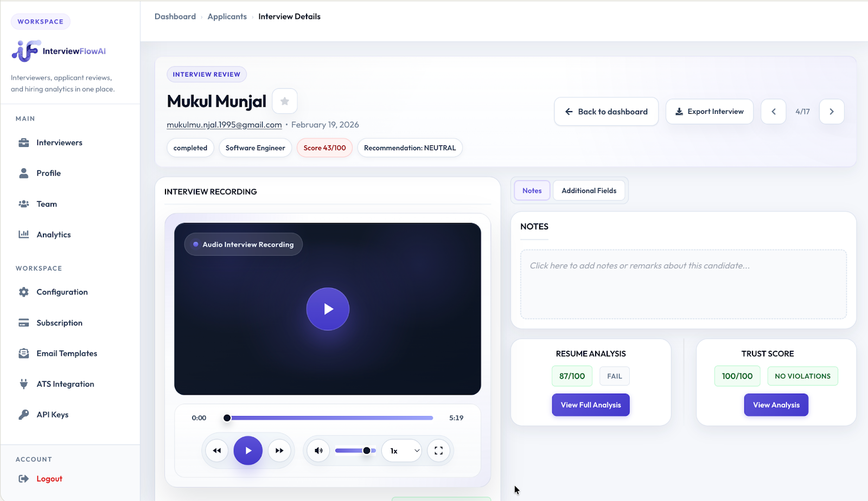Enter fullscreen mode for the recording
The width and height of the screenshot is (868, 501).
(x=438, y=451)
